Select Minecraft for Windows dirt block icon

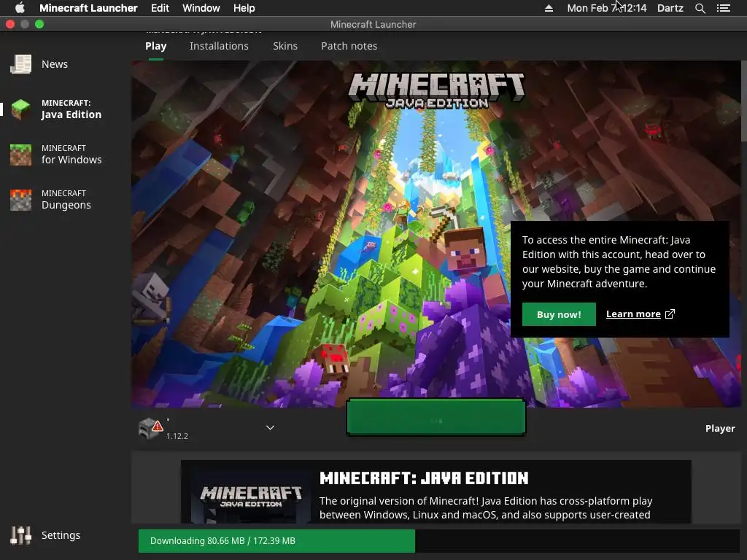point(21,155)
